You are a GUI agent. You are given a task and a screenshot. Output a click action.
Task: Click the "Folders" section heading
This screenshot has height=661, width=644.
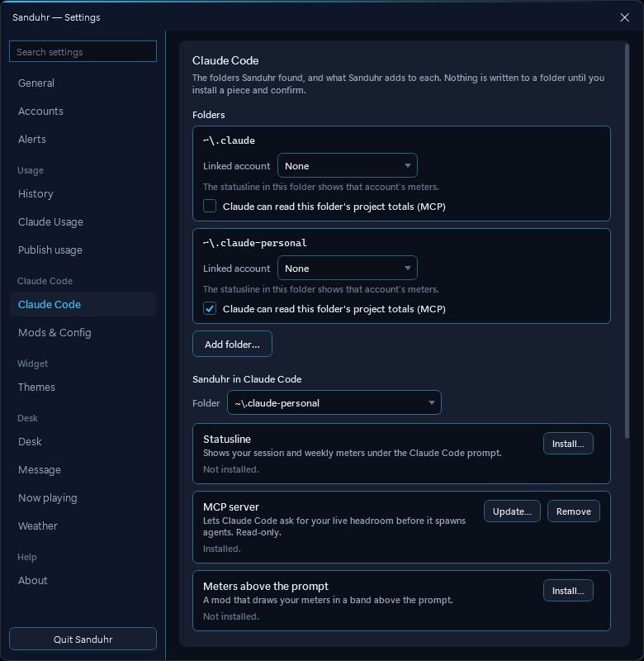point(209,115)
